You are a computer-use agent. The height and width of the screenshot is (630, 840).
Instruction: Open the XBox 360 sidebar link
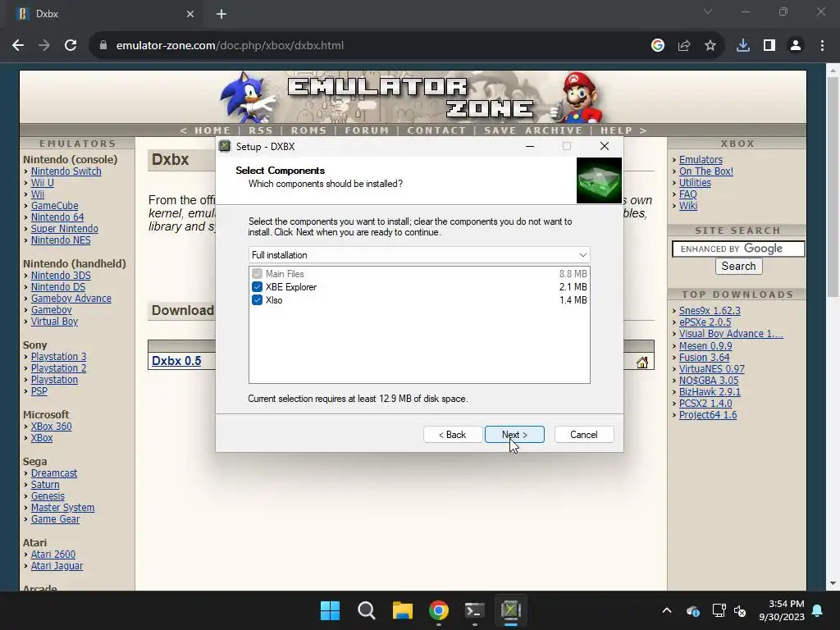coord(51,427)
